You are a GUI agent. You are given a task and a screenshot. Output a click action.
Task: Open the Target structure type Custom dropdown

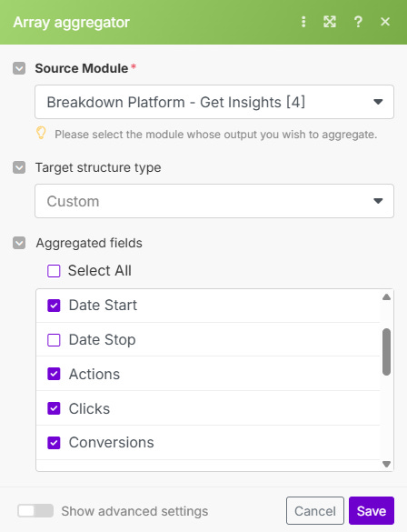coord(214,201)
